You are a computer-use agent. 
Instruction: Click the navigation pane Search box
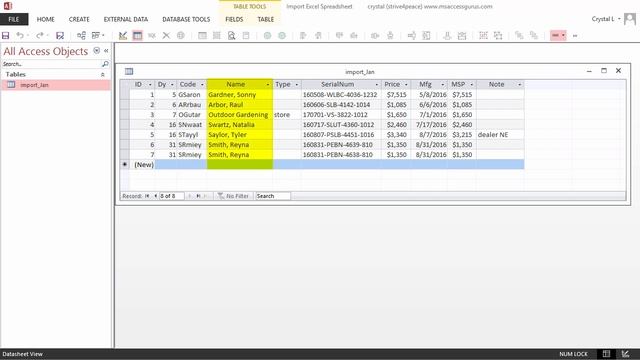tap(51, 64)
